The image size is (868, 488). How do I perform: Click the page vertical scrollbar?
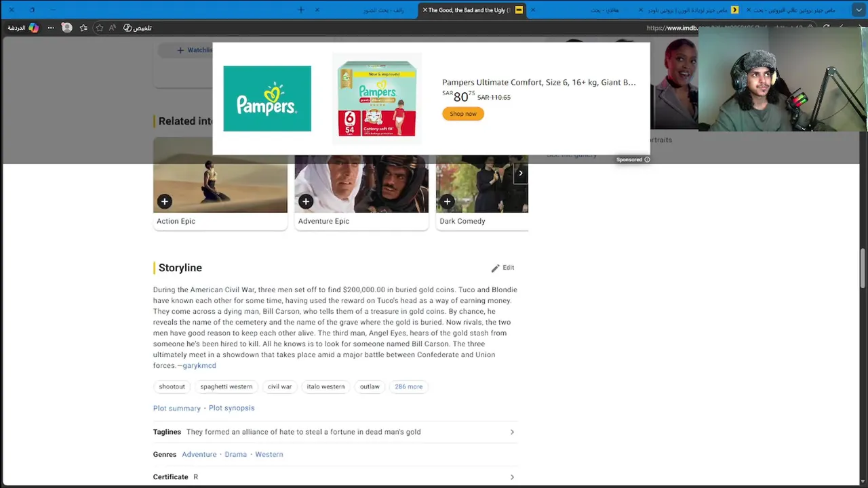tap(863, 268)
